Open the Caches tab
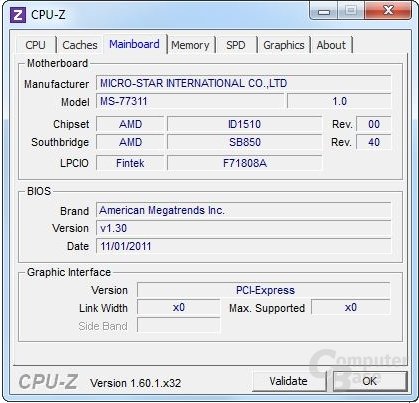This screenshot has height=403, width=419. 80,45
